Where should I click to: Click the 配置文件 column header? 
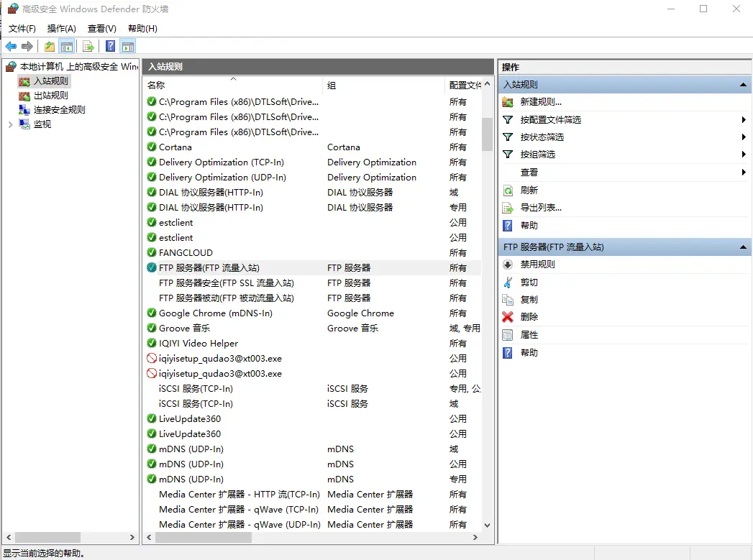(x=465, y=86)
